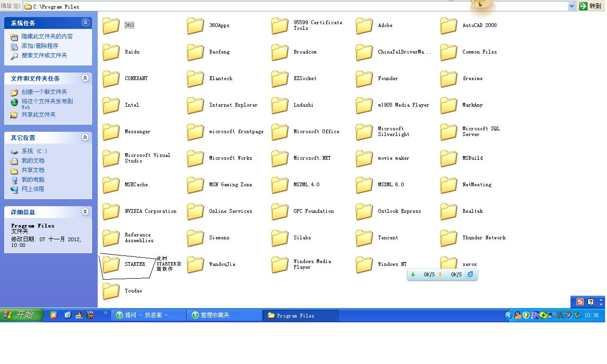This screenshot has height=364, width=607.
Task: Collapse the 其它位置 panel
Action: click(x=85, y=137)
